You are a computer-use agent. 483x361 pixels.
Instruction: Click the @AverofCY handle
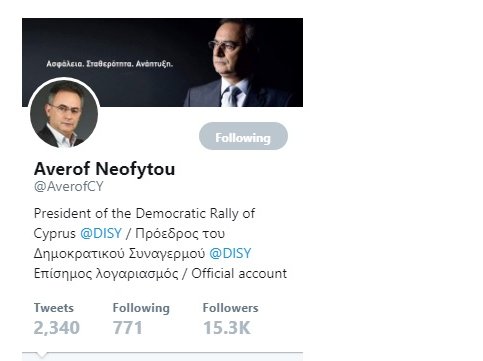(69, 186)
